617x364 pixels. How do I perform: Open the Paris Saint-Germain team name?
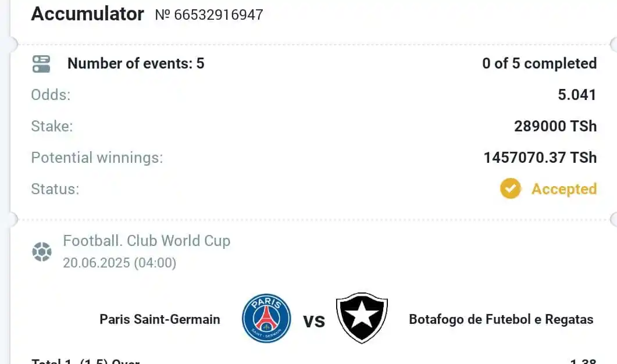coord(160,319)
